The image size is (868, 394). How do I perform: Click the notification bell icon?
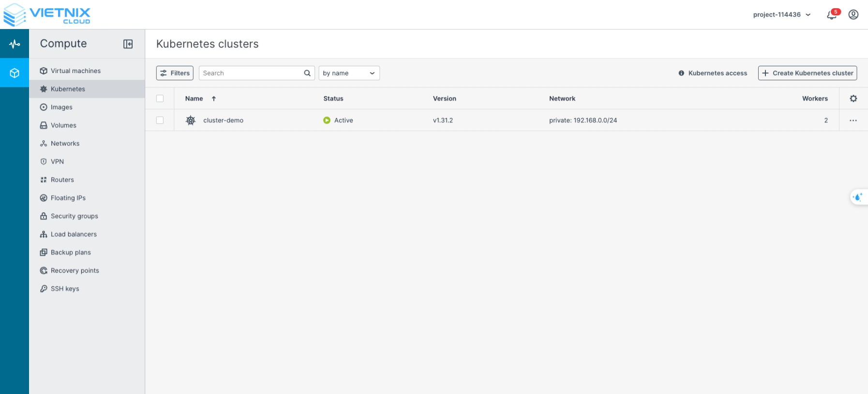(832, 15)
